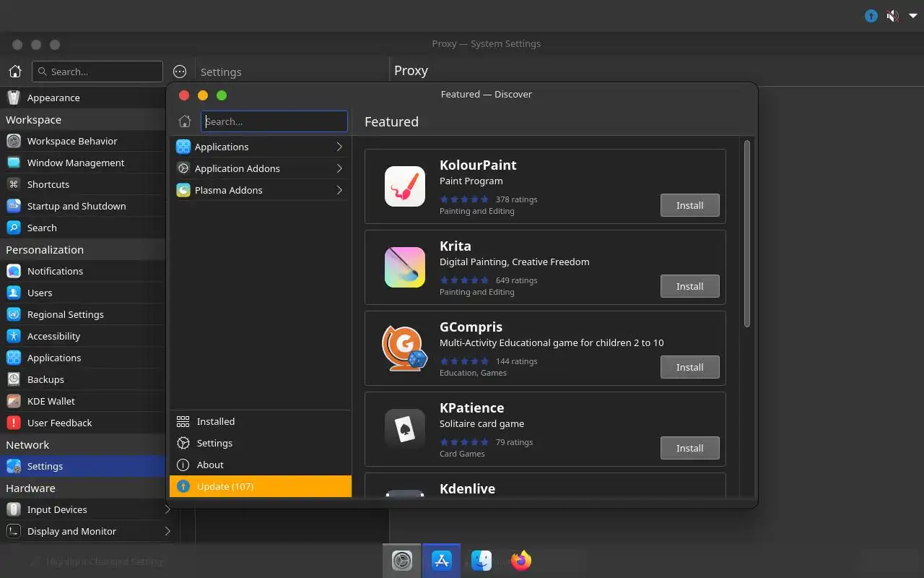Click the Plasma Addons icon
The height and width of the screenshot is (578, 924).
click(183, 190)
